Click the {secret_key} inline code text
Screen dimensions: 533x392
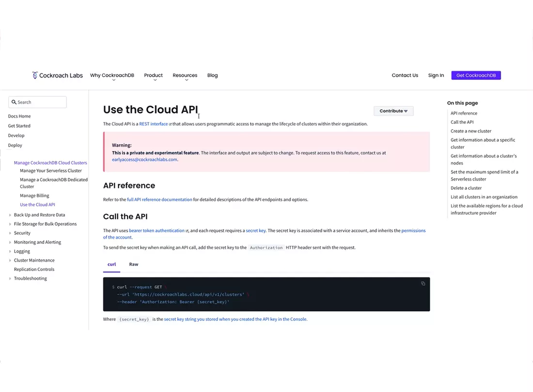[134, 319]
